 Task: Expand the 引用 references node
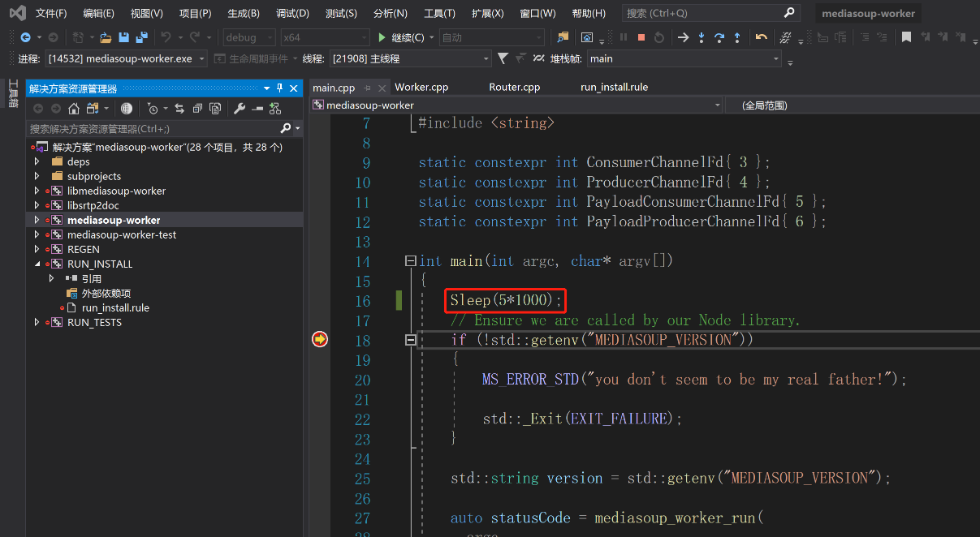pos(51,278)
